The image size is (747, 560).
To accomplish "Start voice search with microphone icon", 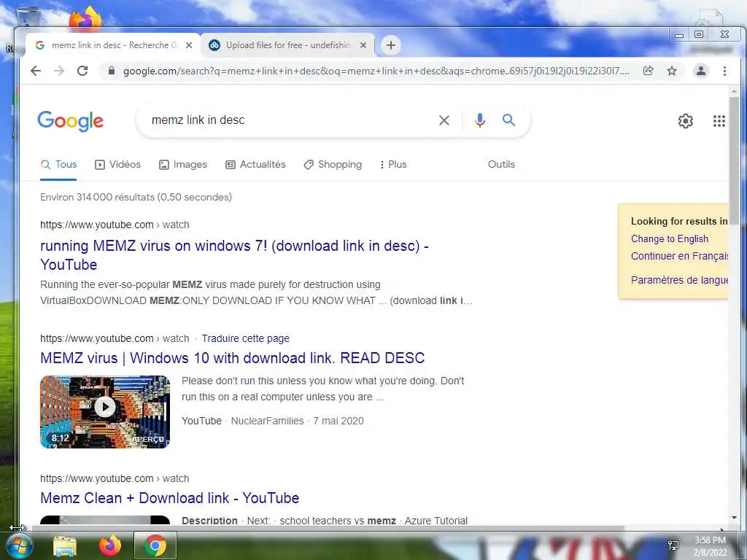I will click(480, 120).
